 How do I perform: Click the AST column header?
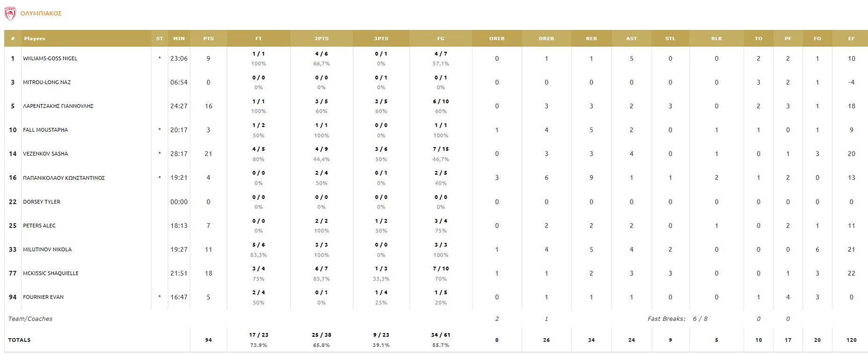click(631, 38)
